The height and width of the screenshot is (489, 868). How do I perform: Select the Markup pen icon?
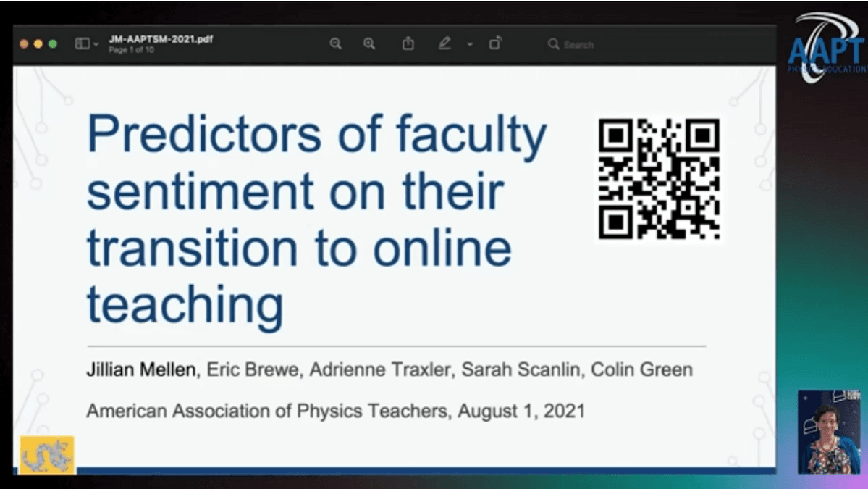(x=444, y=44)
